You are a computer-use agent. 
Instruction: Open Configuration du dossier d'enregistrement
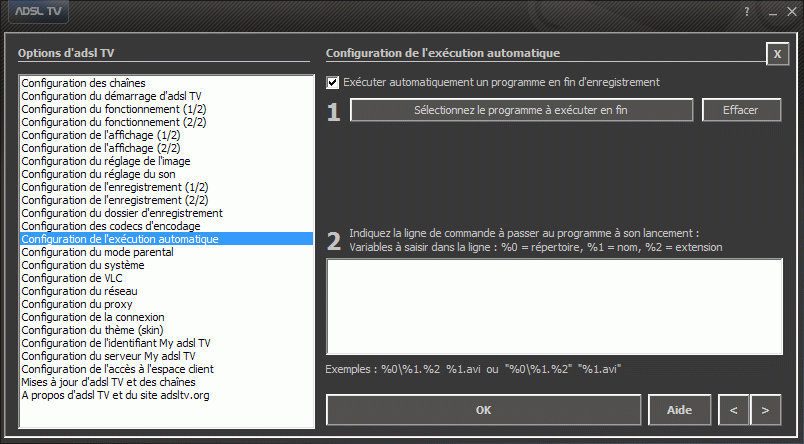pyautogui.click(x=167, y=213)
